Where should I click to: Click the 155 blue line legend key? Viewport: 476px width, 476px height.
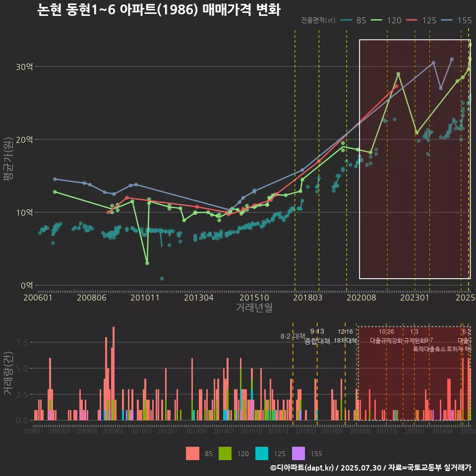click(448, 20)
